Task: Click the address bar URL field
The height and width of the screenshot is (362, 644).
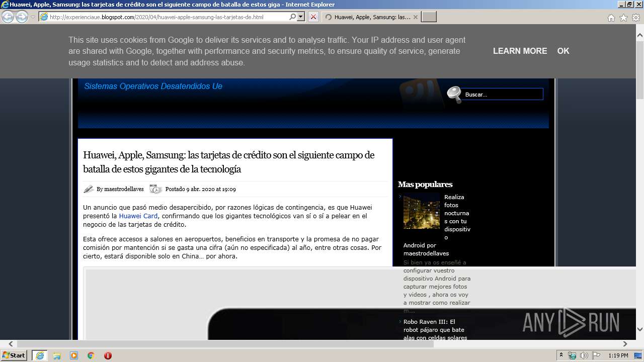Action: [x=168, y=17]
